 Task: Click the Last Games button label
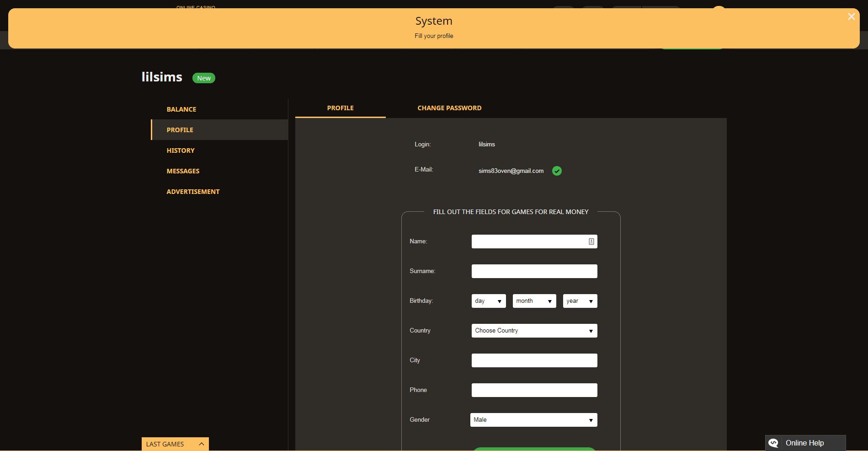point(165,444)
